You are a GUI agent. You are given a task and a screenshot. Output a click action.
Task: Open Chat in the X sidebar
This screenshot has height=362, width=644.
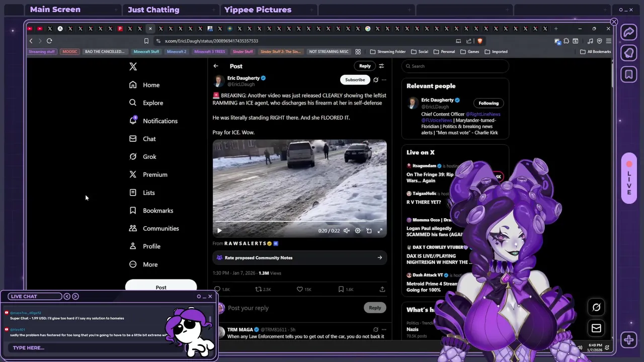pyautogui.click(x=142, y=139)
